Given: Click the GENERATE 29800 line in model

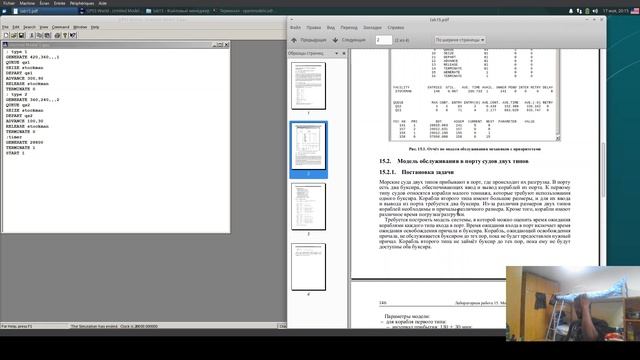Looking at the screenshot, I should coord(24,142).
